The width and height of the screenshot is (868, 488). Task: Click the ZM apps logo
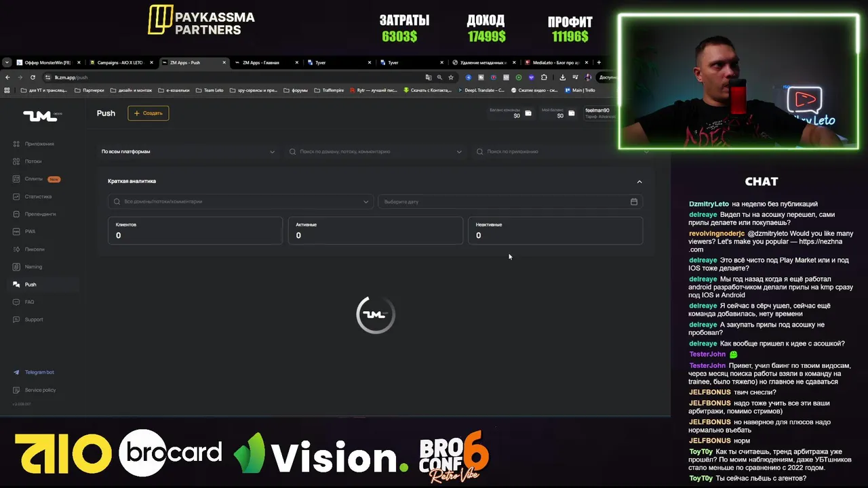[42, 115]
